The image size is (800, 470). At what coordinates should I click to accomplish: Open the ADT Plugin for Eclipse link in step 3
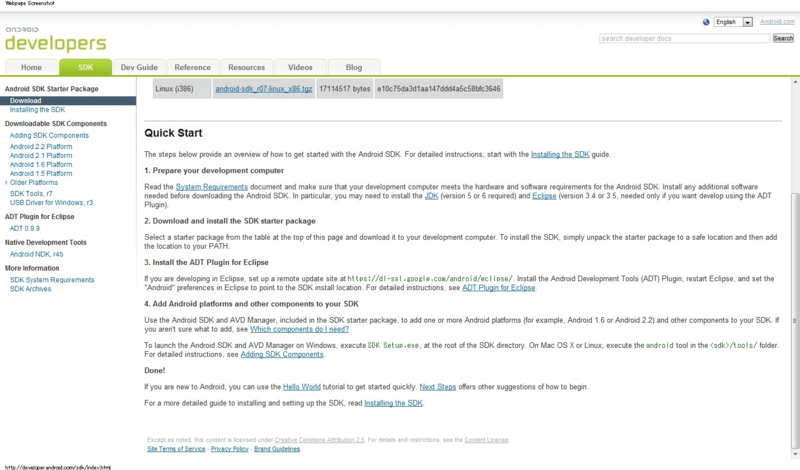click(498, 288)
